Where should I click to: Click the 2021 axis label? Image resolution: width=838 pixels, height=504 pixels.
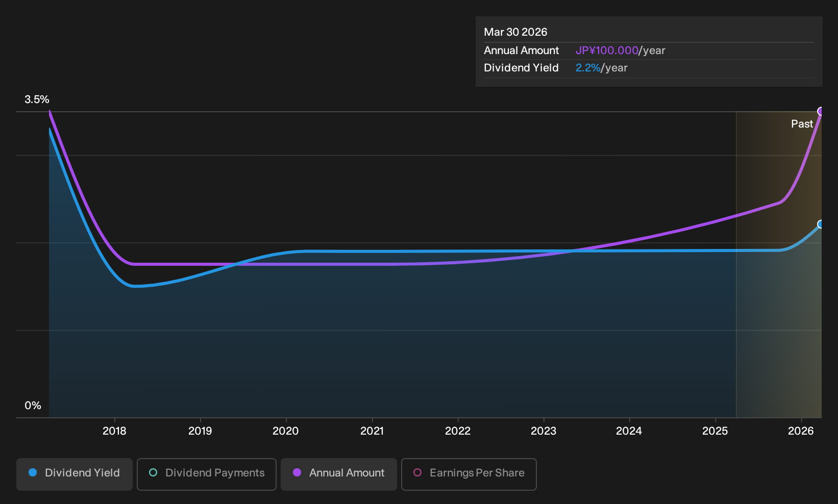click(372, 431)
